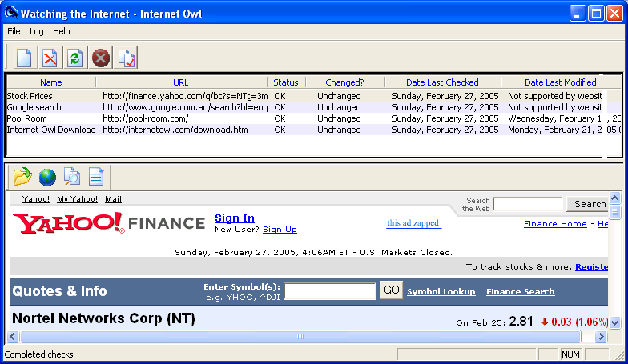Click the finance.yahoo.com URL cell
Image resolution: width=628 pixels, height=364 pixels.
tap(185, 96)
